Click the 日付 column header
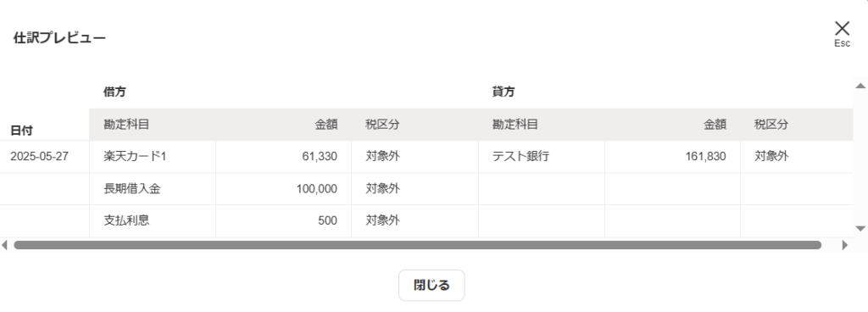 click(21, 131)
